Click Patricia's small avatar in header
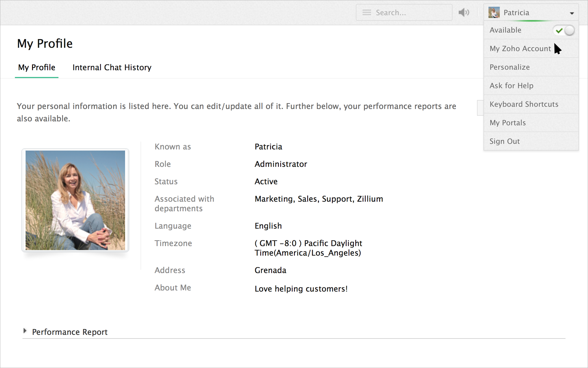Image resolution: width=588 pixels, height=368 pixels. point(494,12)
